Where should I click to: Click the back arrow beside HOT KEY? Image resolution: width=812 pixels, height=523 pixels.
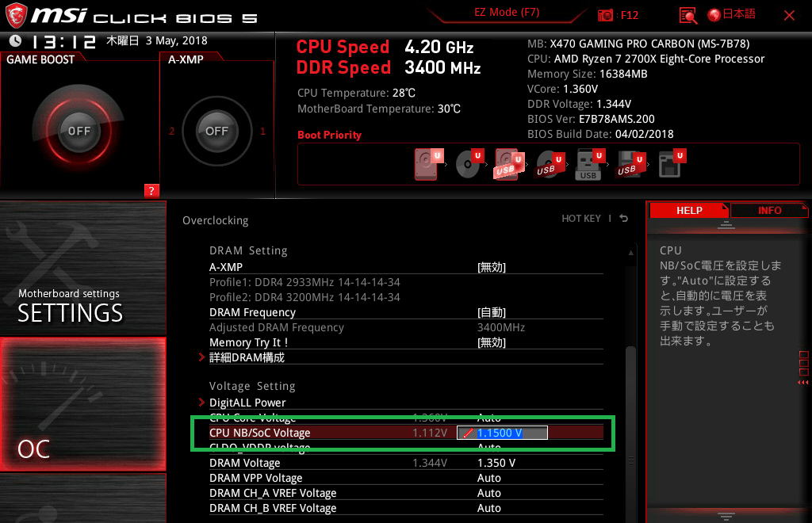[624, 218]
